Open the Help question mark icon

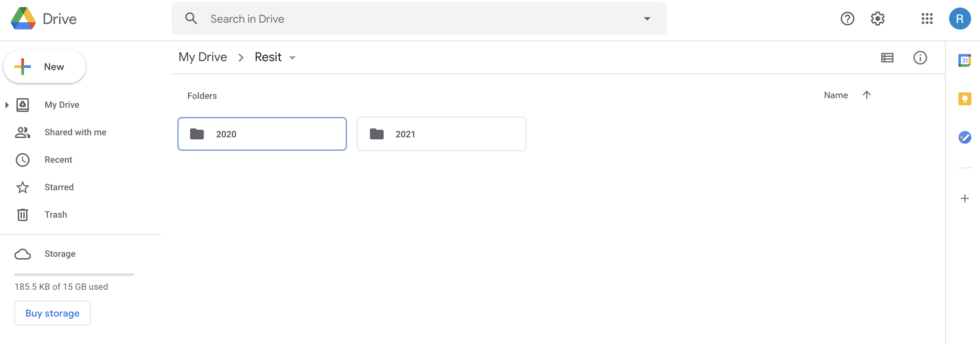847,19
